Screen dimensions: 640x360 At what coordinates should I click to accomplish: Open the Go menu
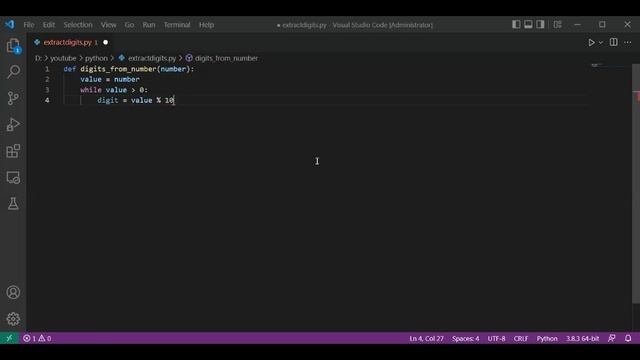[129, 25]
